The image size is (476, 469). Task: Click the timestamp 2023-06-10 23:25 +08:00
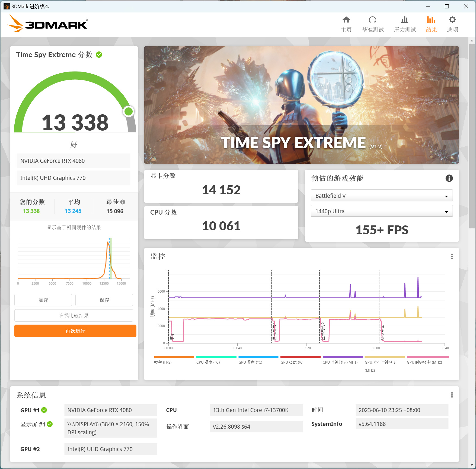coord(402,410)
